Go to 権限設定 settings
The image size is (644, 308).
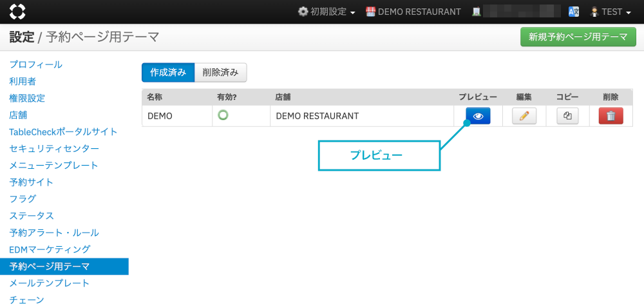(27, 98)
